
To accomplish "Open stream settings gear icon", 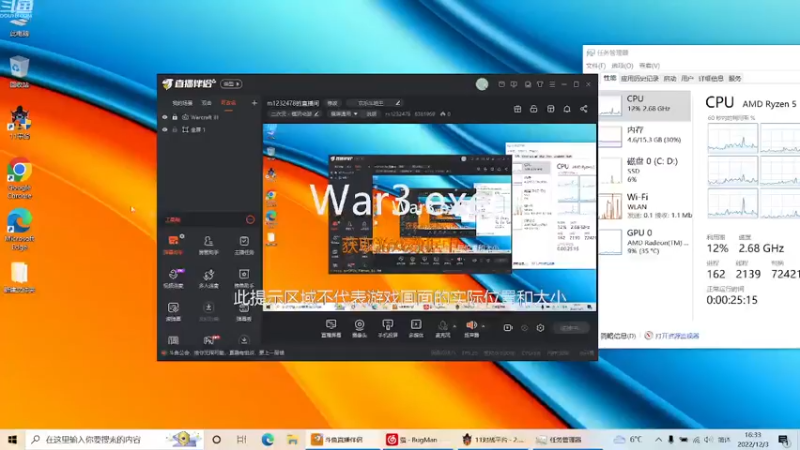I will tap(540, 328).
